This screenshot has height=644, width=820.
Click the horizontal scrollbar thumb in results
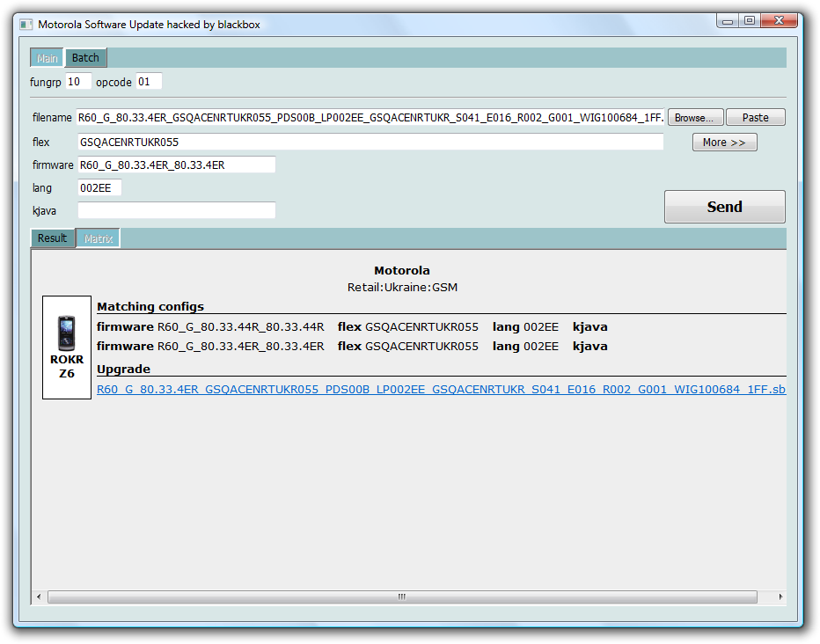[x=402, y=597]
